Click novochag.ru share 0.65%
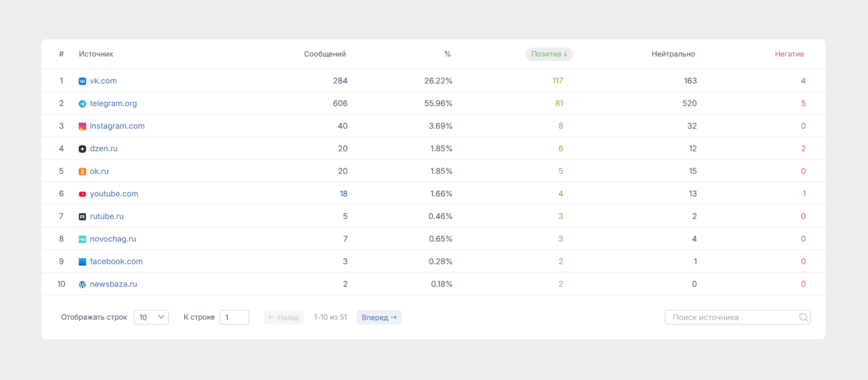868x380 pixels. coord(440,239)
